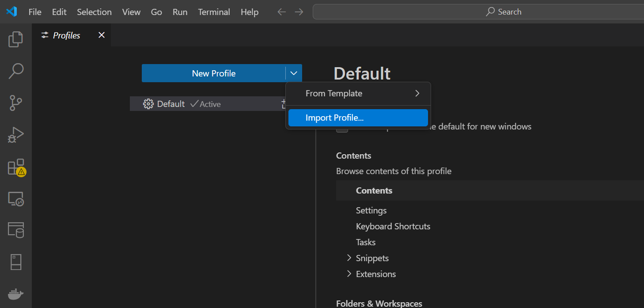Viewport: 644px width, 308px height.
Task: Click the navigate forward arrow
Action: (x=299, y=12)
